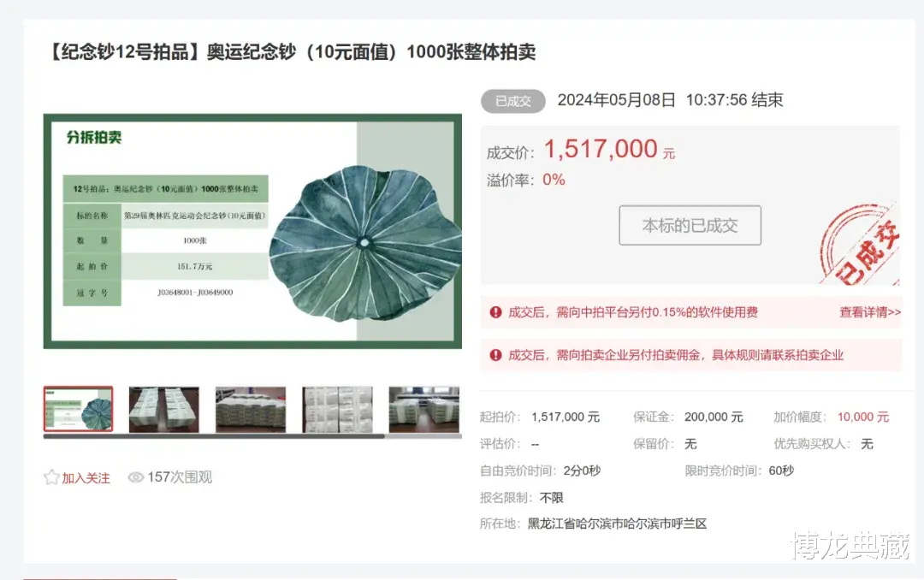Open the 查看详情 link
924x580 pixels.
868,313
